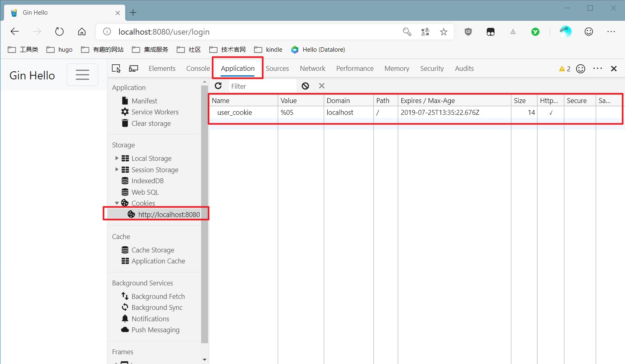This screenshot has width=625, height=364.
Task: Click the cookie Filter input field
Action: coord(262,86)
